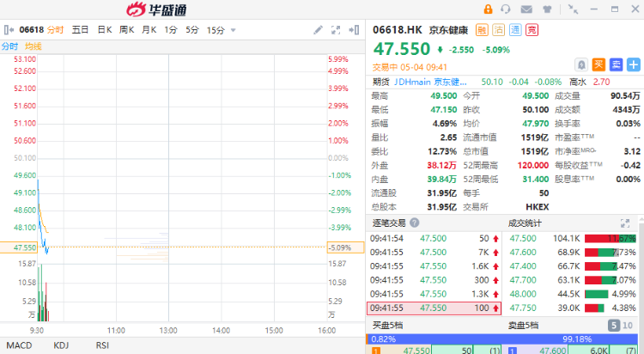644x354 pixels.
Task: Select the MACD indicator tab
Action: 19,345
